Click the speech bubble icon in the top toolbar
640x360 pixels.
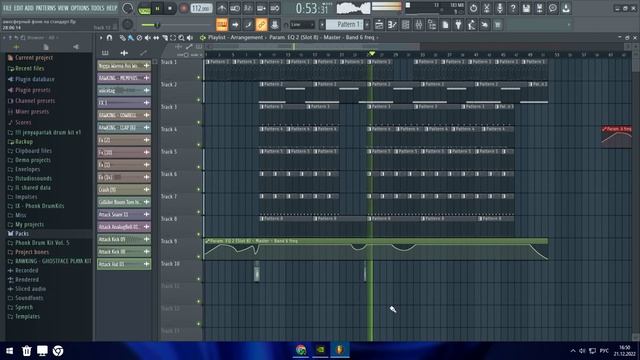tap(553, 8)
